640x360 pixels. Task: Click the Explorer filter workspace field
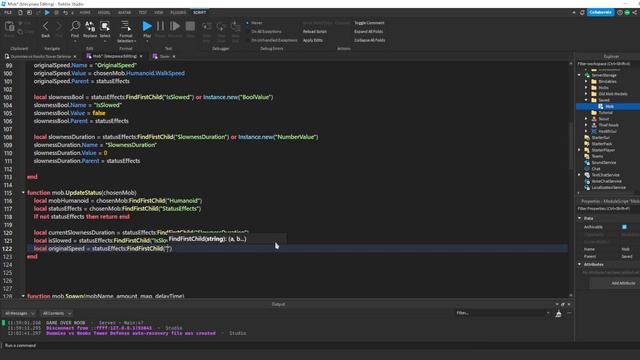[x=608, y=64]
